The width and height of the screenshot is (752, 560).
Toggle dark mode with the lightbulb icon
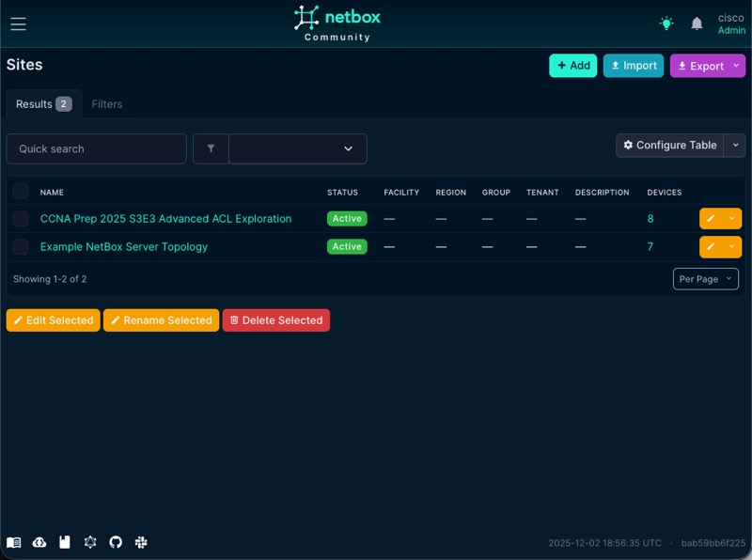[x=666, y=23]
